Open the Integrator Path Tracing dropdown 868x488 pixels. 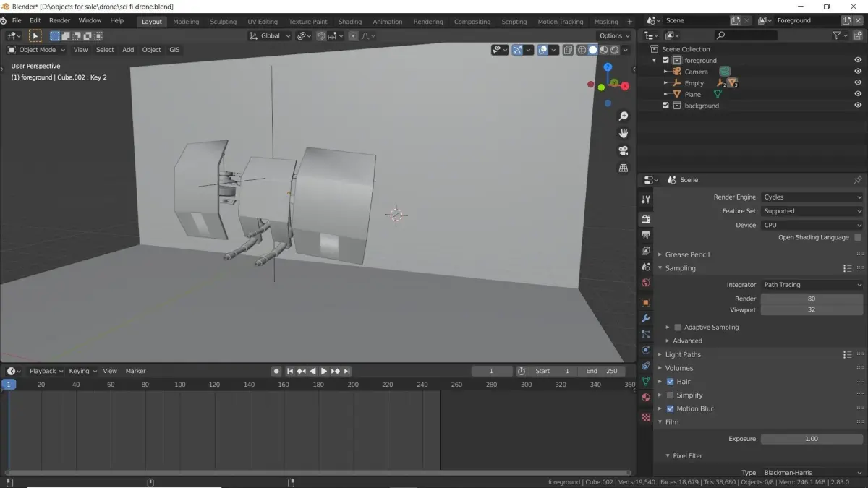coord(812,285)
